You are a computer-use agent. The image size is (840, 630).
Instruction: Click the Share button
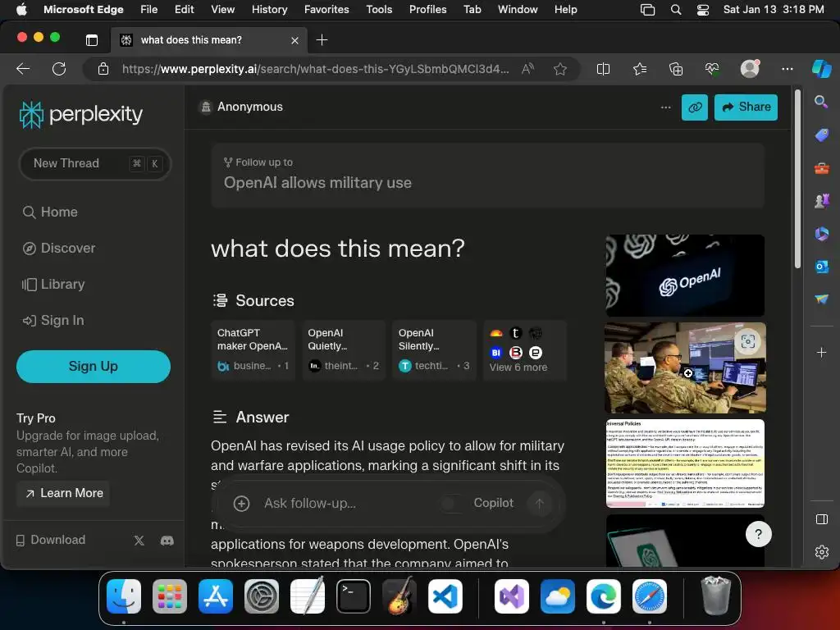(x=746, y=107)
